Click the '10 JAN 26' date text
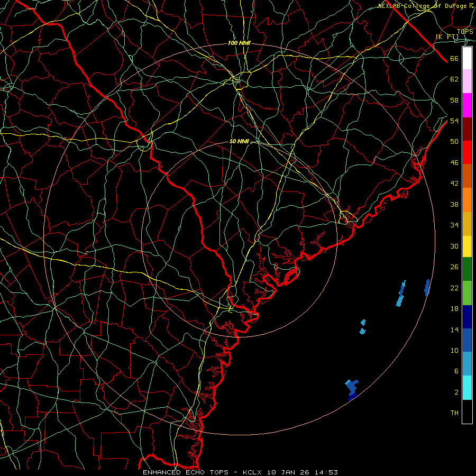 tap(288, 472)
